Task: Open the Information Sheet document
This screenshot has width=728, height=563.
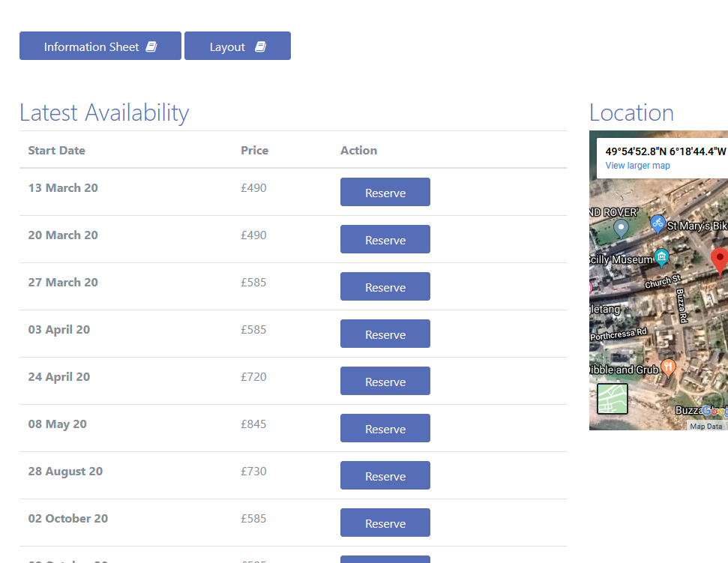Action: point(100,46)
